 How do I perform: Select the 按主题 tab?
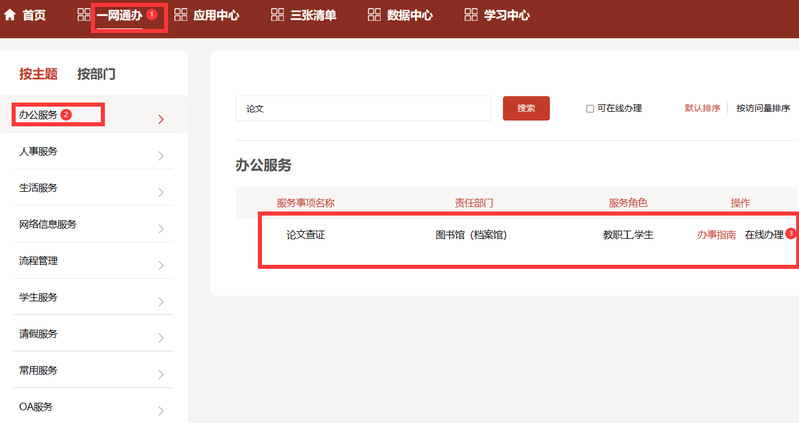point(38,74)
